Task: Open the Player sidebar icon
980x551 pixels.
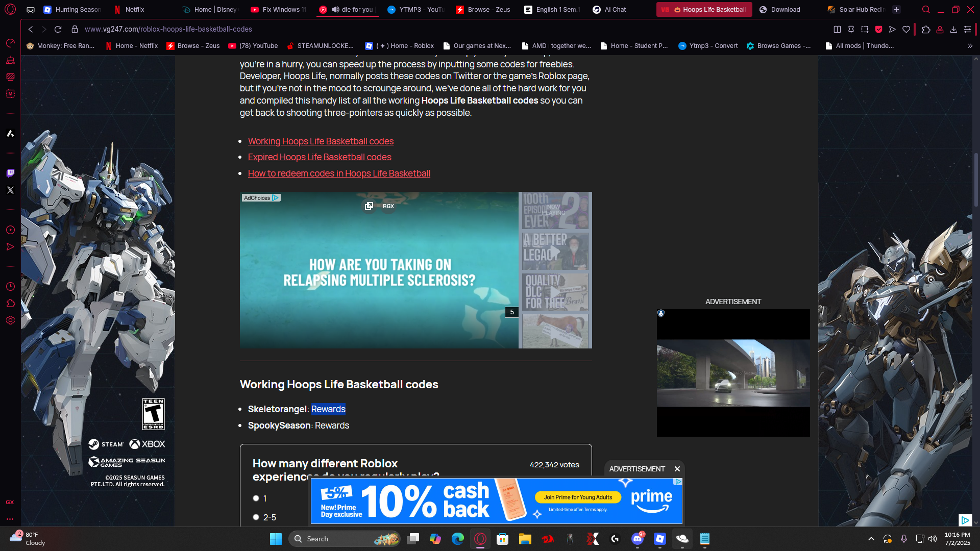Action: [x=10, y=230]
